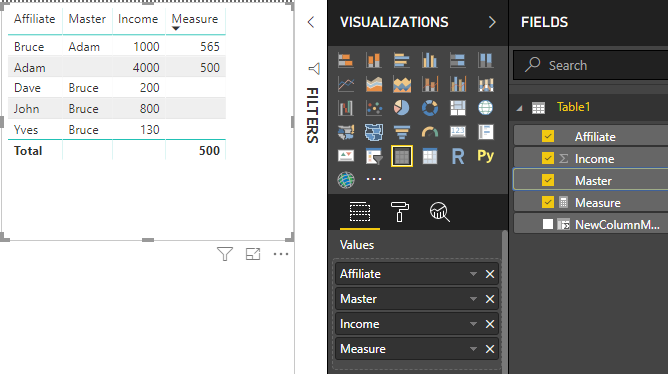Open Income value dropdown arrow
The image size is (668, 374).
(x=473, y=324)
